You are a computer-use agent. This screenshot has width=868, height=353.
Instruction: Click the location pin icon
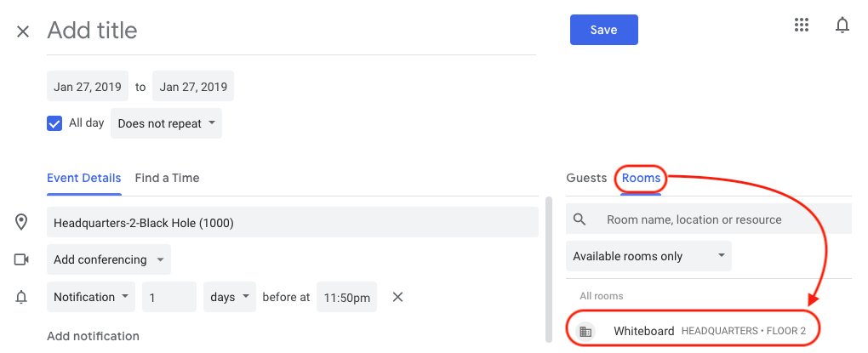[x=22, y=223]
